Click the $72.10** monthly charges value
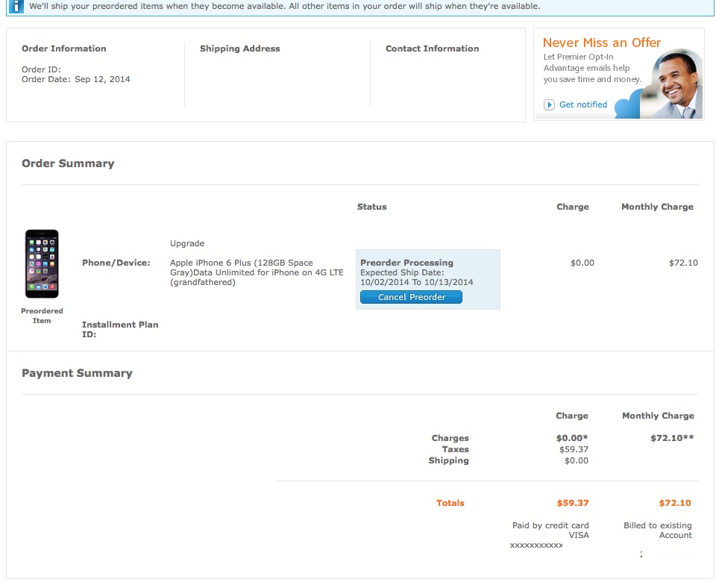 pyautogui.click(x=672, y=438)
